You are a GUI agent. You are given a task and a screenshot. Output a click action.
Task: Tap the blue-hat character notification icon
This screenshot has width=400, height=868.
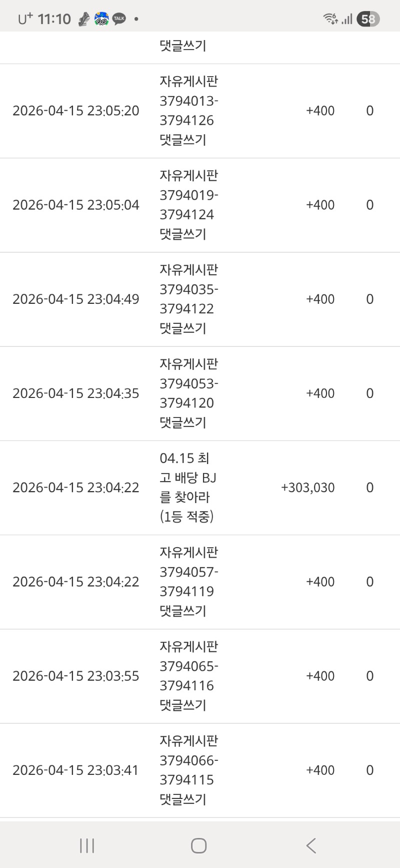coord(101,19)
